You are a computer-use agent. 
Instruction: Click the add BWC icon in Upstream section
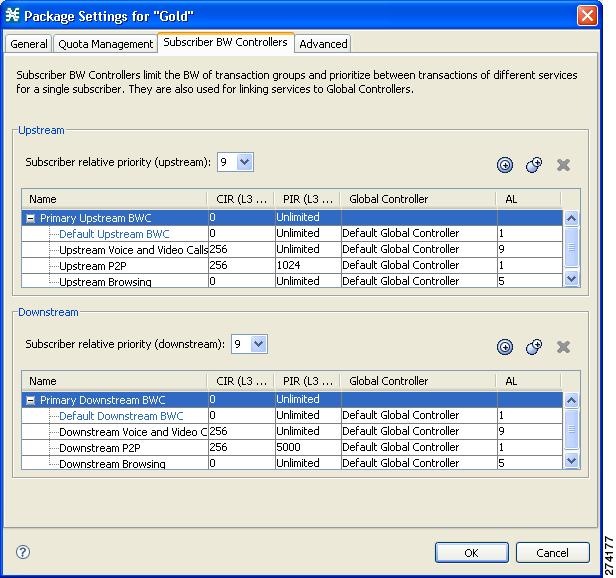505,165
